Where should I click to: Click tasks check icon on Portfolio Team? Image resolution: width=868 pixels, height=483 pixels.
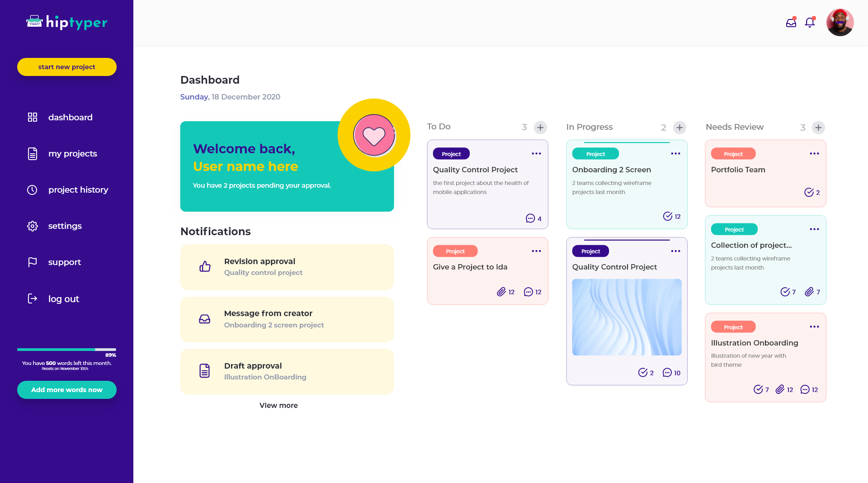click(x=809, y=192)
